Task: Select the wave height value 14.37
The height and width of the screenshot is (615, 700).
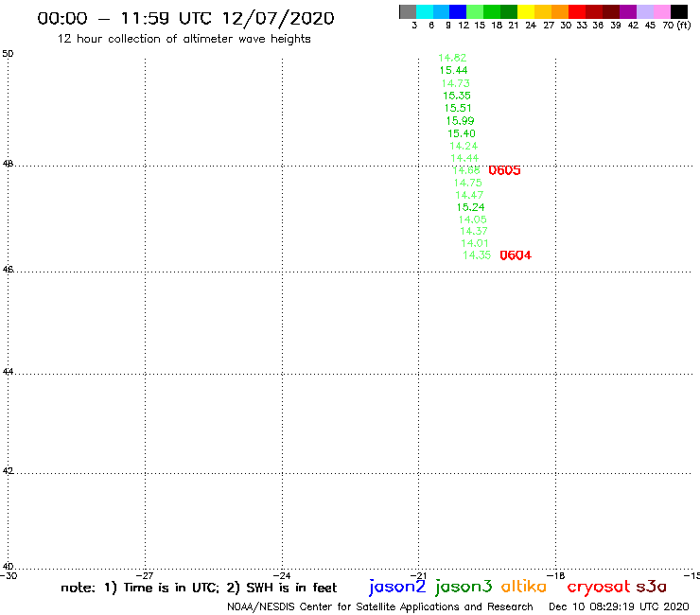Action: click(474, 231)
